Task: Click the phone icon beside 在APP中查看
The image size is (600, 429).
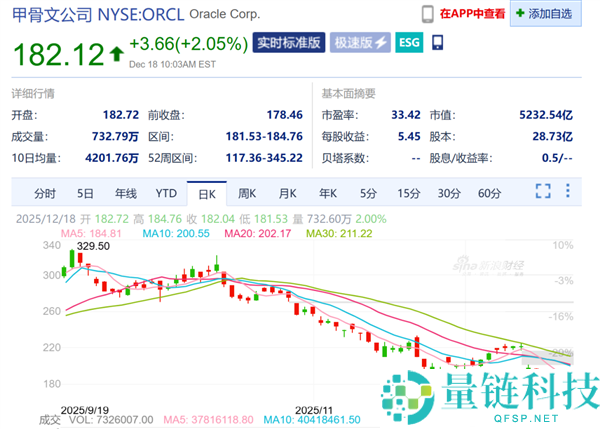Action: point(428,13)
